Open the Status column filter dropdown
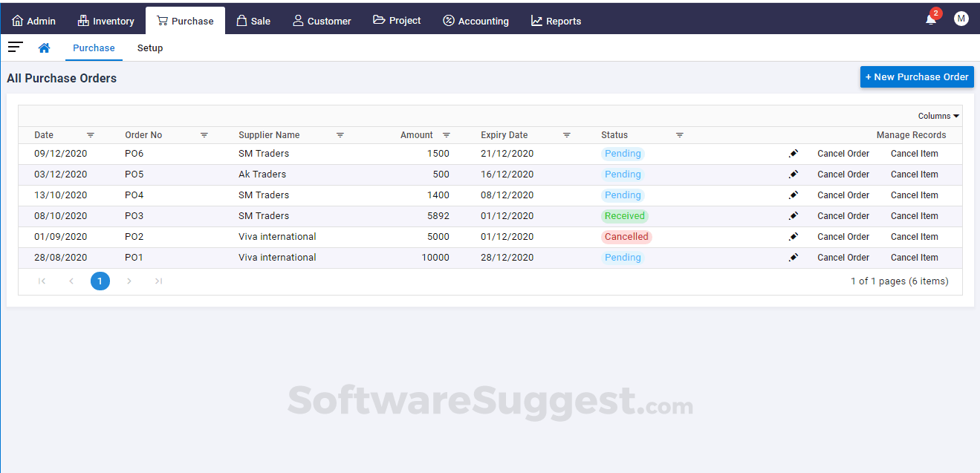Image resolution: width=980 pixels, height=473 pixels. coord(680,135)
